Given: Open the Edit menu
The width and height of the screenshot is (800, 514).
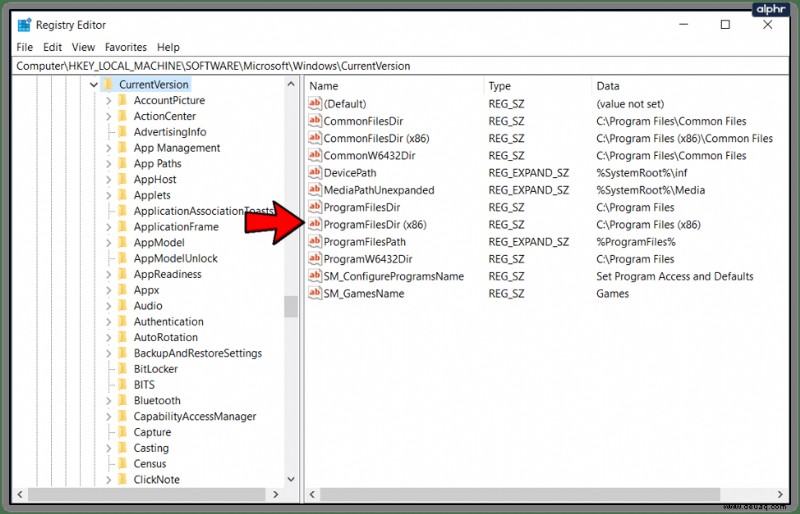Looking at the screenshot, I should [x=53, y=47].
